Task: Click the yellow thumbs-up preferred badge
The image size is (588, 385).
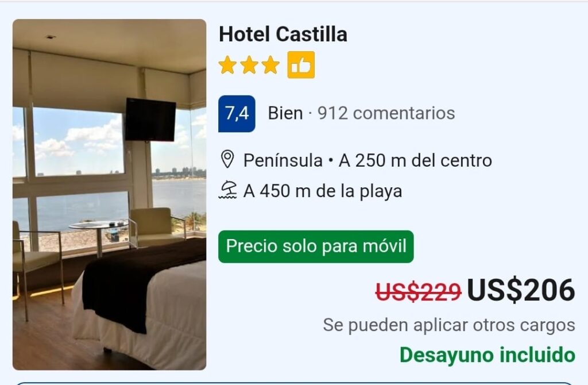Action: (x=301, y=65)
